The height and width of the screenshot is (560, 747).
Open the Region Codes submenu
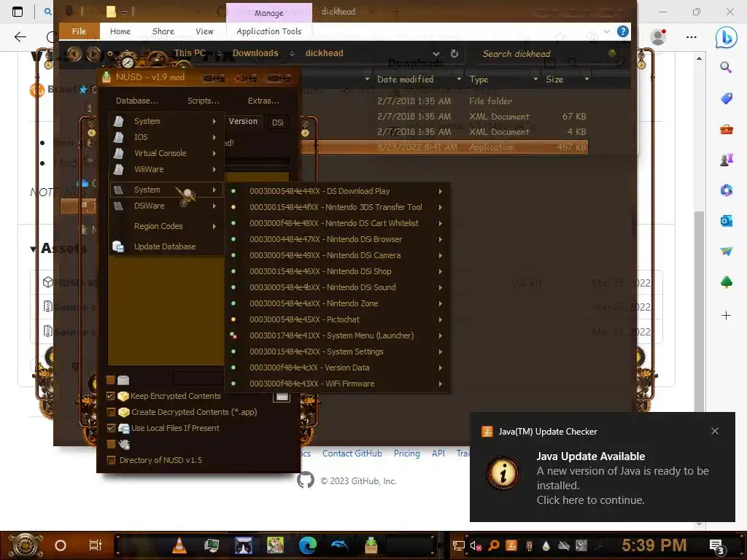166,226
